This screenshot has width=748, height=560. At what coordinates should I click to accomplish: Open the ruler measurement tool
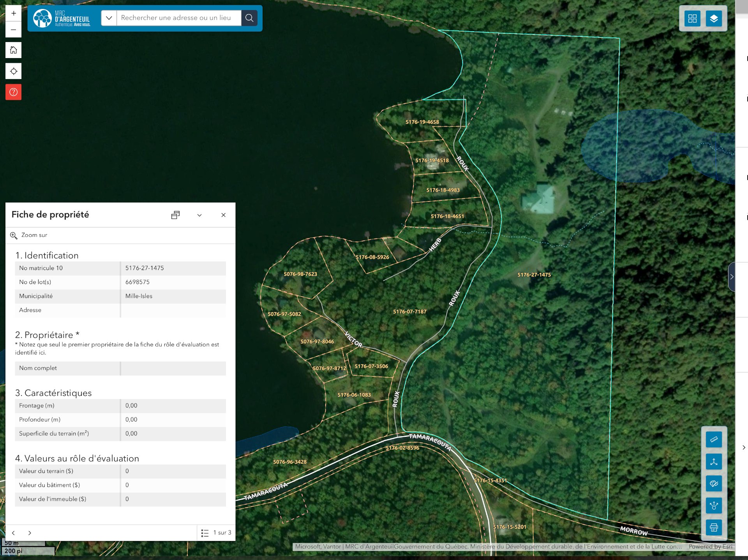(x=714, y=440)
